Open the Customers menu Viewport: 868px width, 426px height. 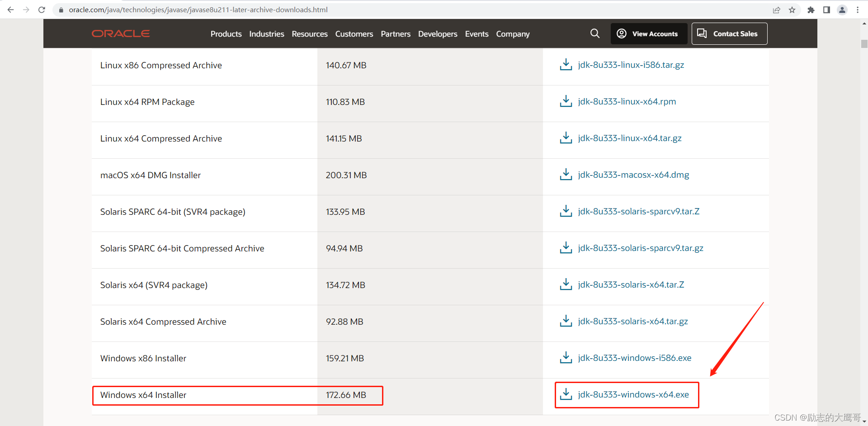(354, 34)
